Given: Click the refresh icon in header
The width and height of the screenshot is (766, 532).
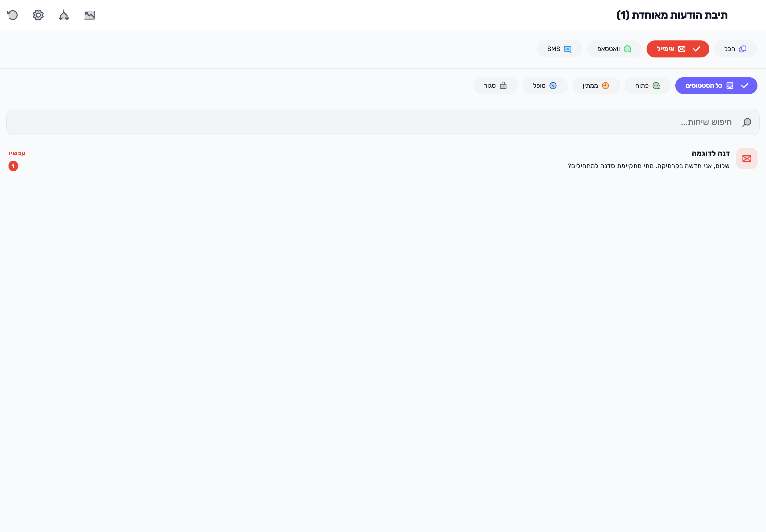Looking at the screenshot, I should (x=12, y=15).
